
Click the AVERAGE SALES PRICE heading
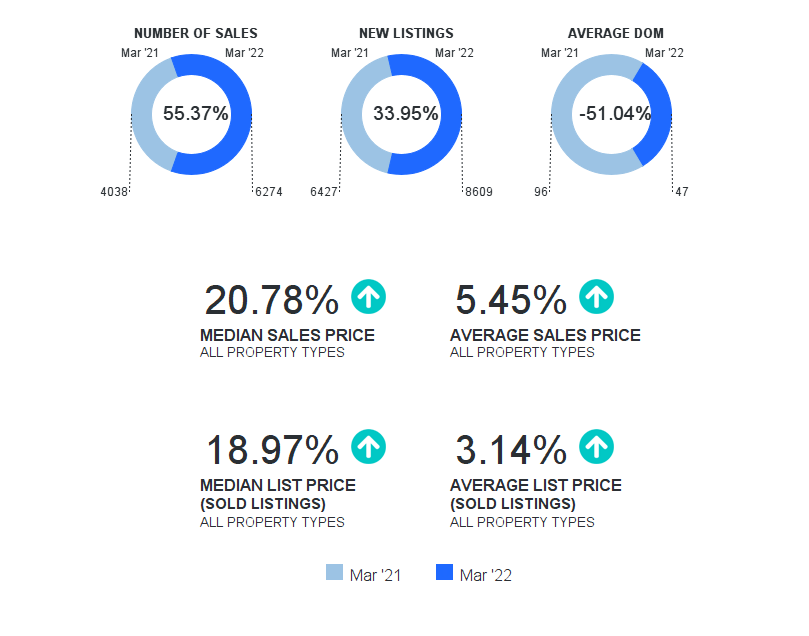[545, 335]
